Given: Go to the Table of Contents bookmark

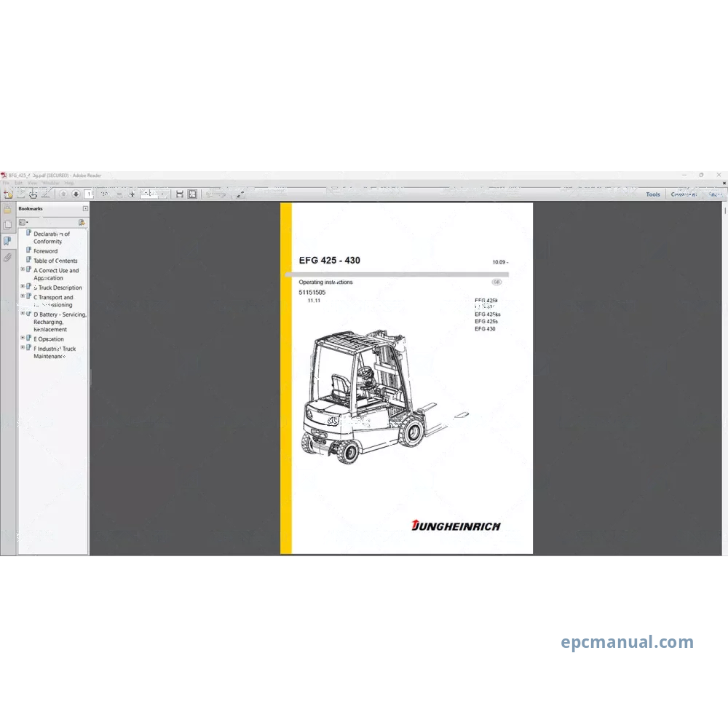Looking at the screenshot, I should 55,261.
